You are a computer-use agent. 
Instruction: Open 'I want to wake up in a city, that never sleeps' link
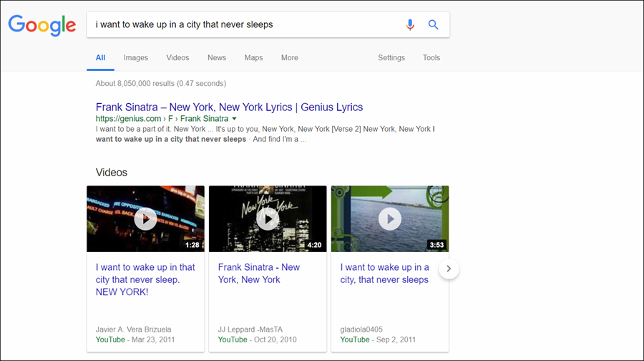point(384,274)
